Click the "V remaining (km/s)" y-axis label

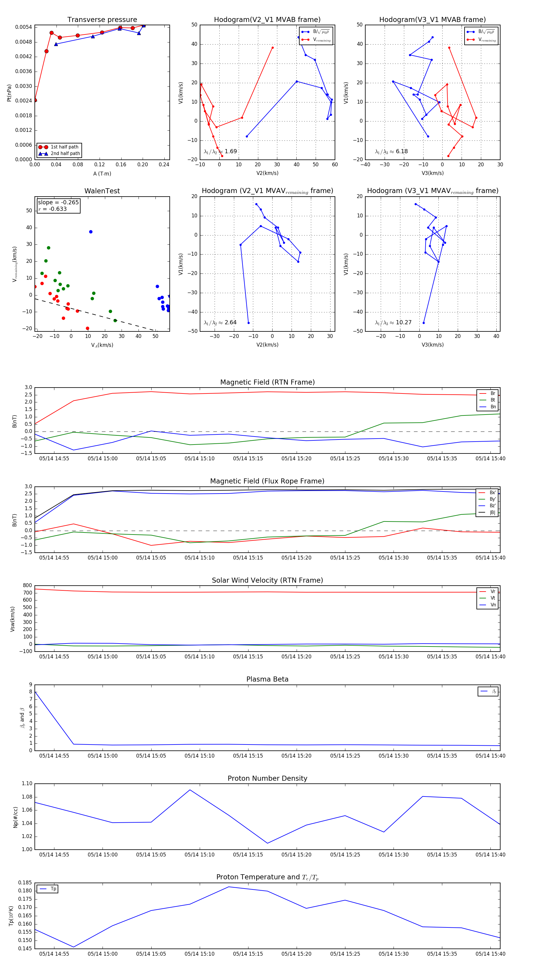pyautogui.click(x=15, y=264)
